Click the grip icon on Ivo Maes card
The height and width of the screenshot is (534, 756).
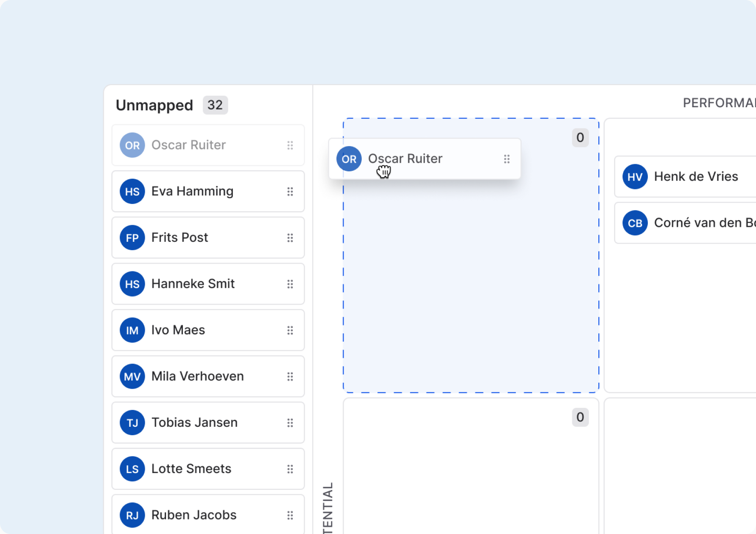(x=290, y=331)
